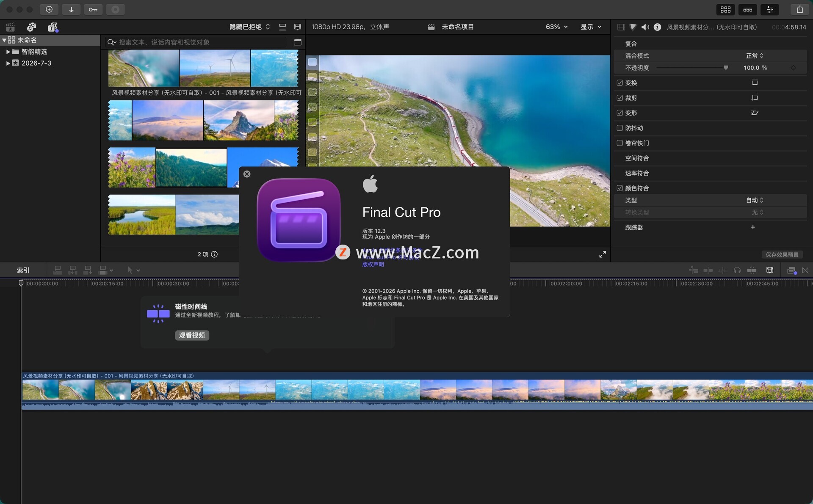Screen dimensions: 813x504
Task: Open the keyword editor key button
Action: pyautogui.click(x=93, y=9)
